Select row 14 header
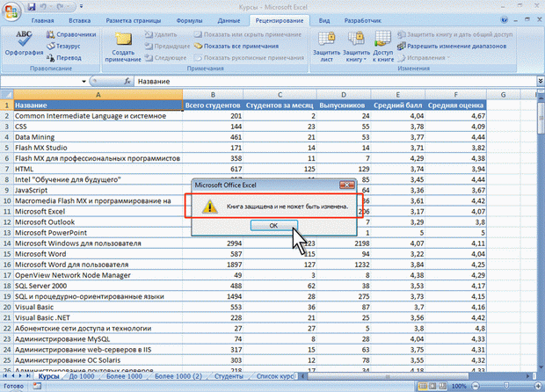Screen dimensions: 545x392 tap(7, 243)
